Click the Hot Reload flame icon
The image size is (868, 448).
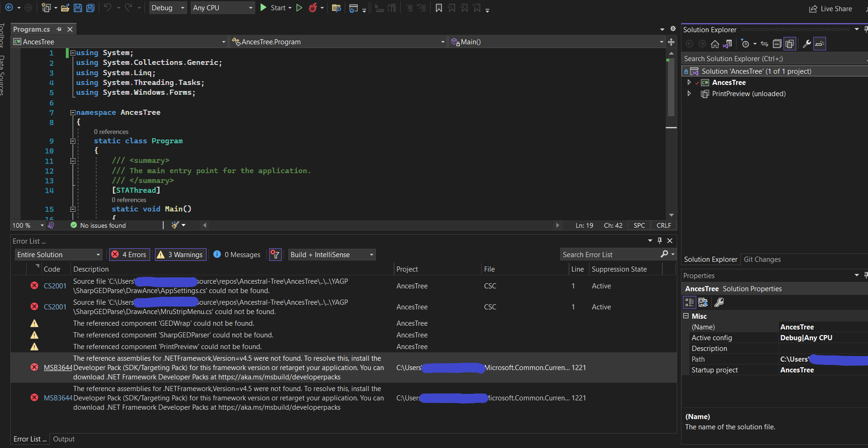(x=313, y=8)
